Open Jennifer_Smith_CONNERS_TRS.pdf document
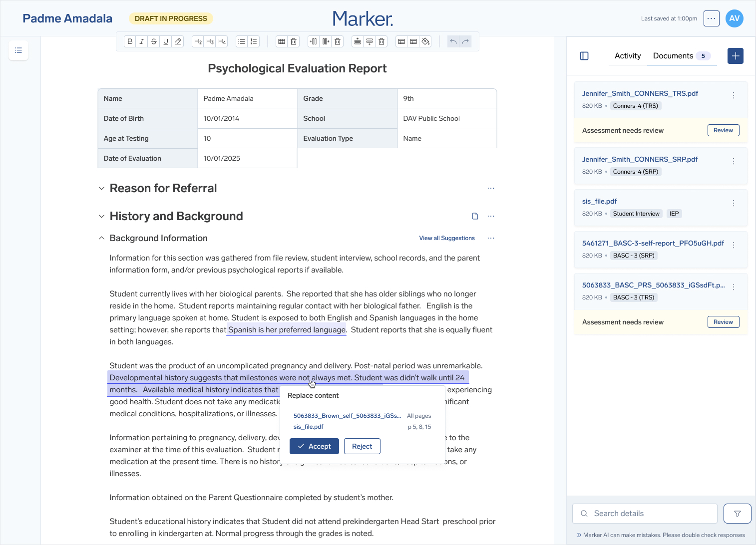Image resolution: width=756 pixels, height=545 pixels. point(640,93)
